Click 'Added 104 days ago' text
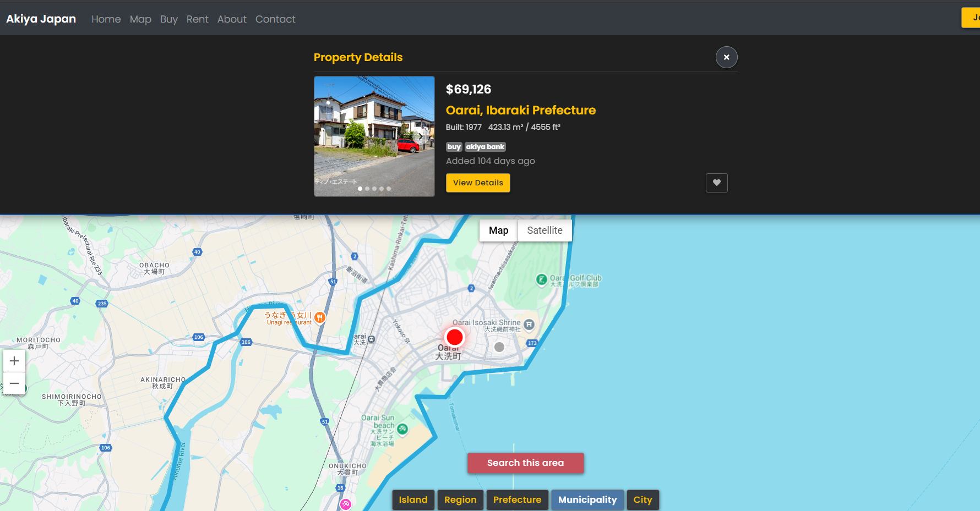 coord(491,161)
